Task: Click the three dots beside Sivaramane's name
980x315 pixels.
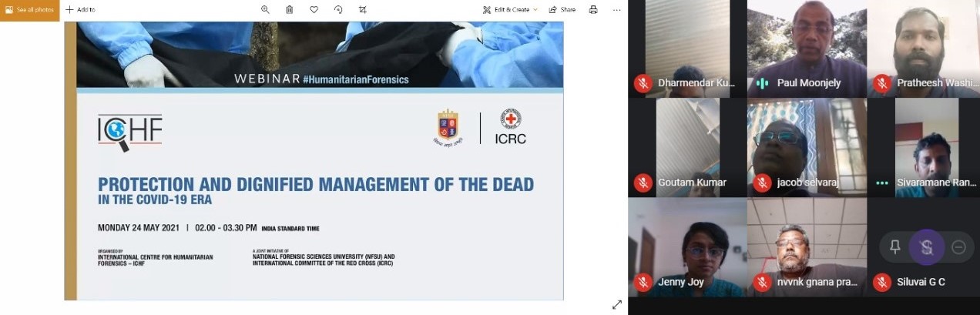Action: 882,183
